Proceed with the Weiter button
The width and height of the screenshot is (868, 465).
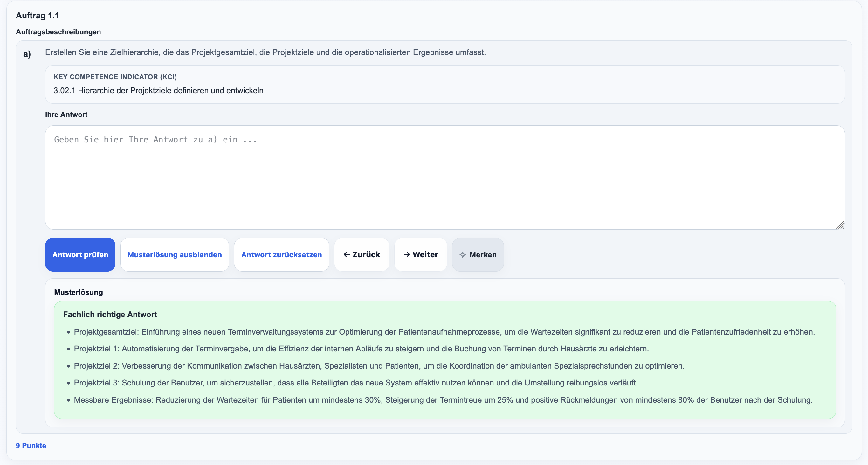421,254
